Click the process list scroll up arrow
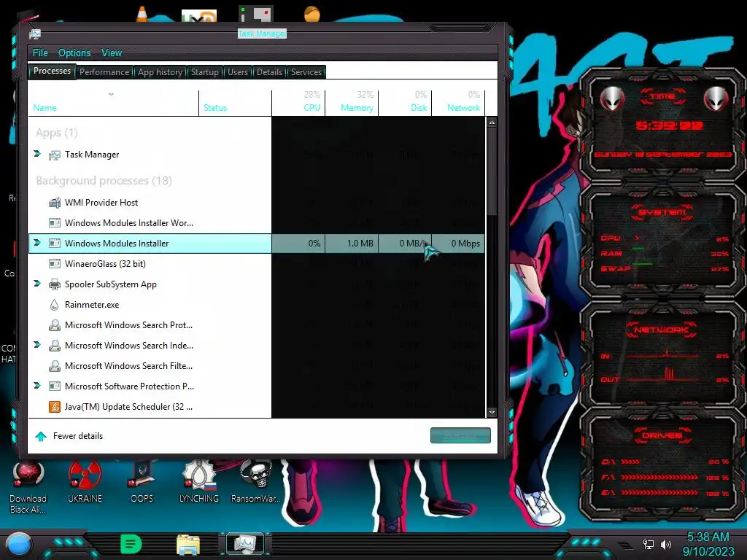 492,122
